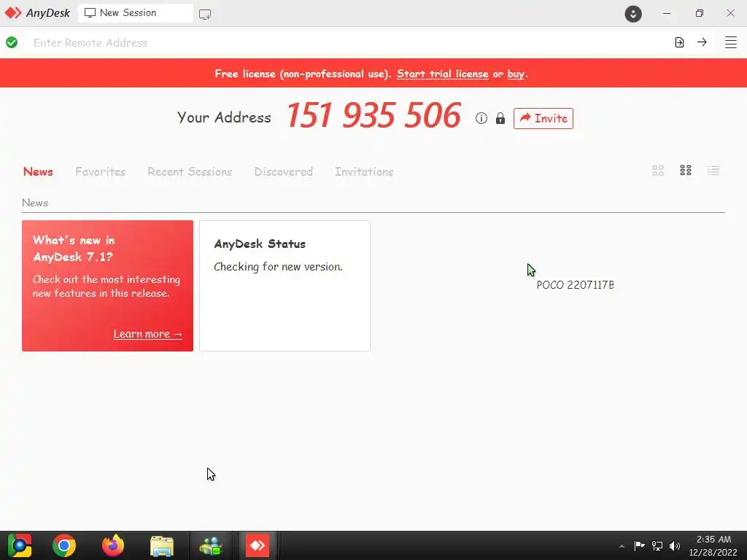Open the file transfer icon
Image resolution: width=747 pixels, height=560 pixels.
[x=679, y=42]
